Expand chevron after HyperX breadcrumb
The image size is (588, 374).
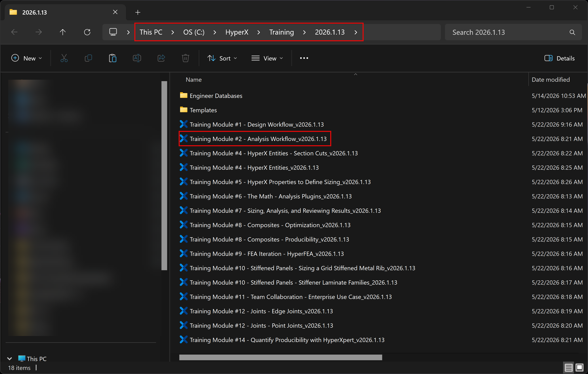click(259, 32)
